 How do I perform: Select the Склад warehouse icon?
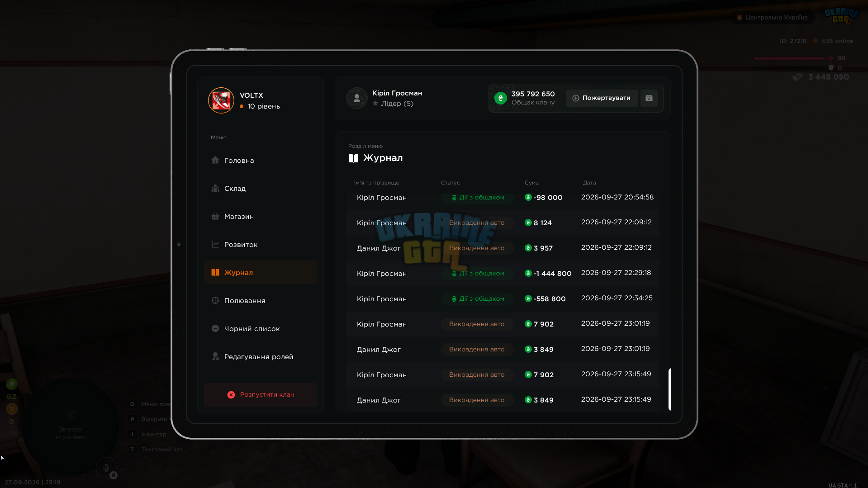(215, 188)
